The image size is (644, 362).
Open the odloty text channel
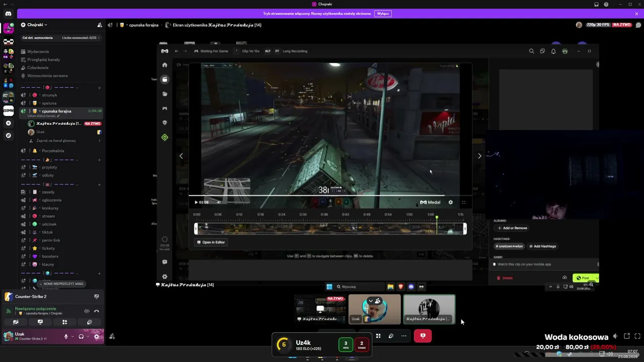[x=61, y=175]
